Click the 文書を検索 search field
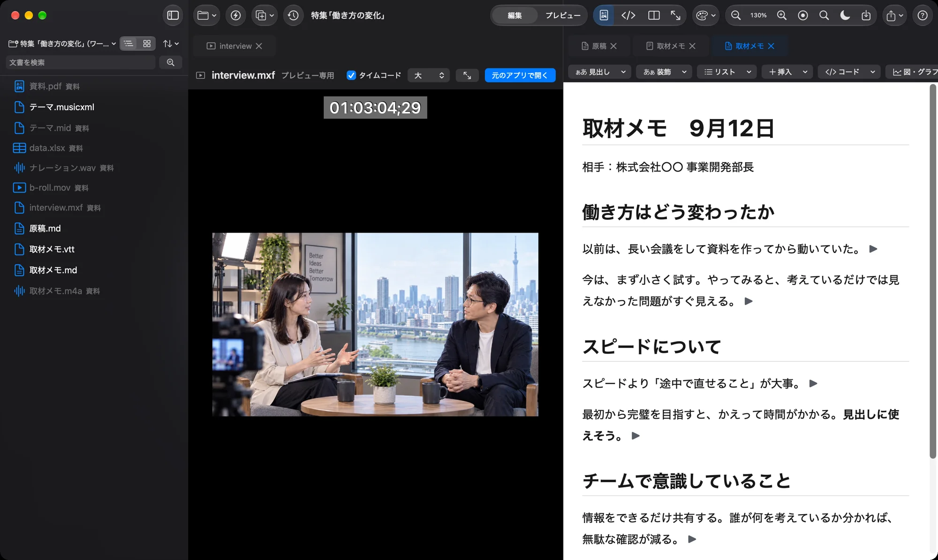This screenshot has width=938, height=560. (81, 62)
